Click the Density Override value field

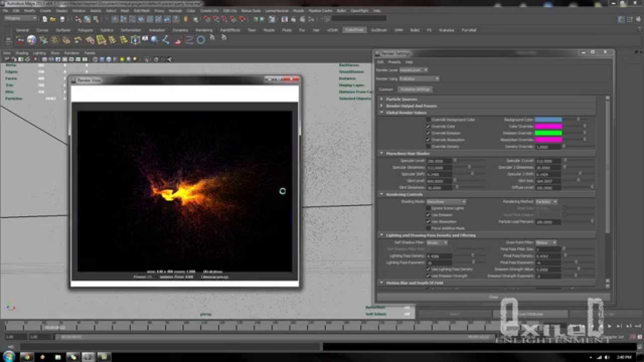click(x=548, y=146)
